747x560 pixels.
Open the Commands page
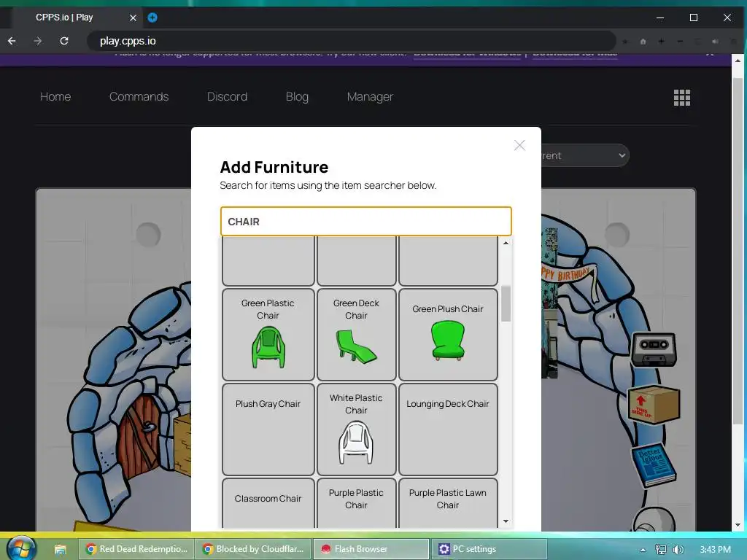tap(139, 97)
